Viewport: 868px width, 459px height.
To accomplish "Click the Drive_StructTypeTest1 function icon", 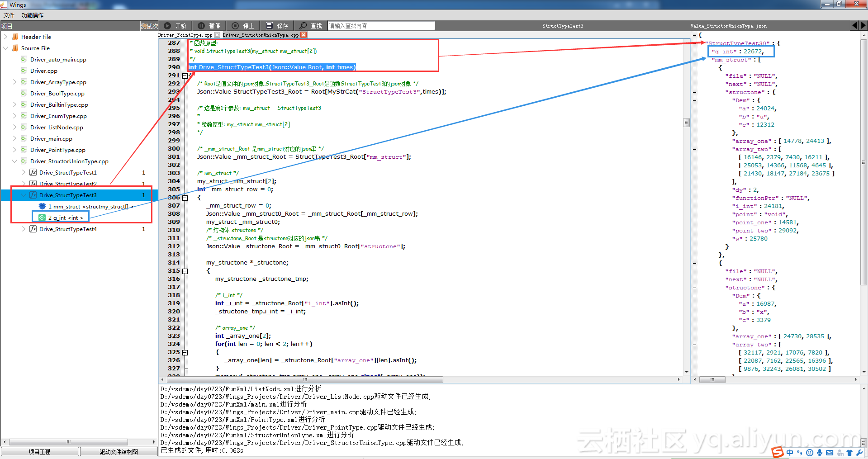I will coord(33,172).
